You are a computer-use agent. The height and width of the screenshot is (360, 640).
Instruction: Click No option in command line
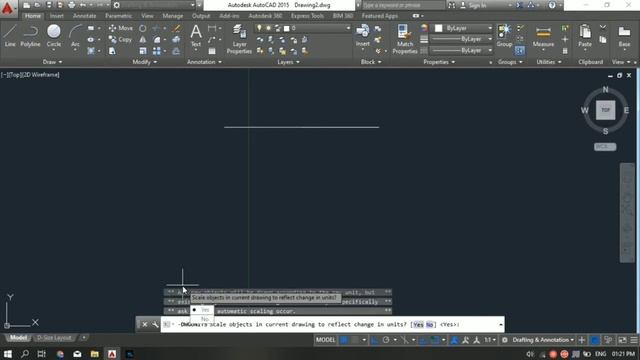point(429,324)
